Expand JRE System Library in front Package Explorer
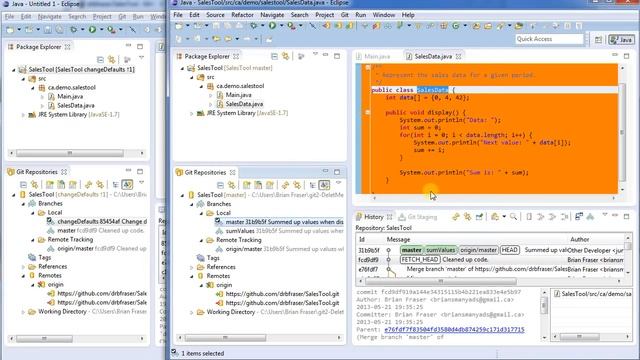This screenshot has width=640, height=360. [191, 113]
